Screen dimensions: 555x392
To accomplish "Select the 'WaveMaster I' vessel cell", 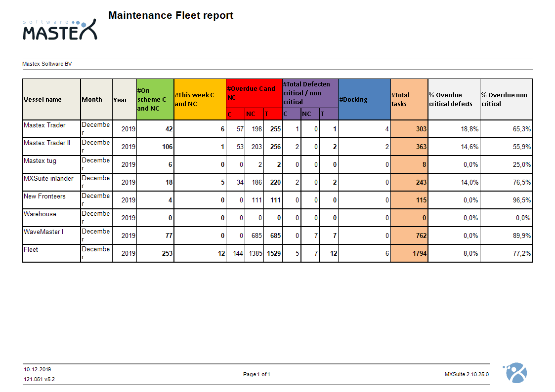I will click(x=43, y=232).
